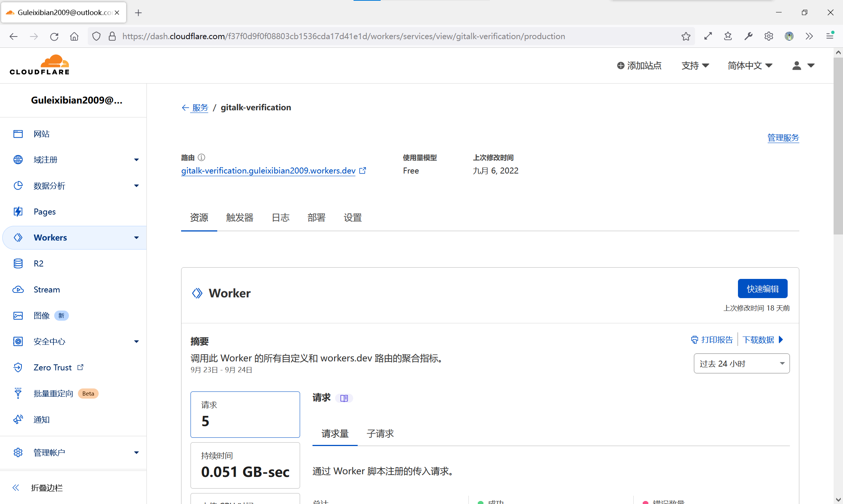
Task: Click the 快速编辑 button
Action: click(x=762, y=288)
